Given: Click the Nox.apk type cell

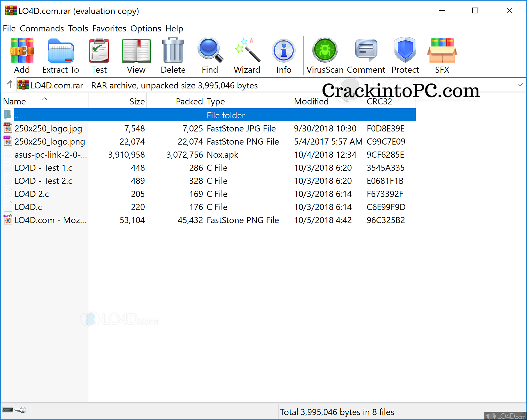Looking at the screenshot, I should point(222,155).
